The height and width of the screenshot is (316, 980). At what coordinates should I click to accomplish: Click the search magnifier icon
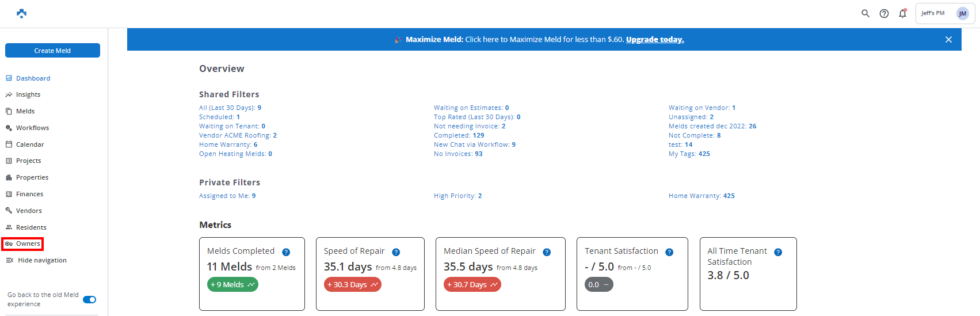click(x=865, y=13)
